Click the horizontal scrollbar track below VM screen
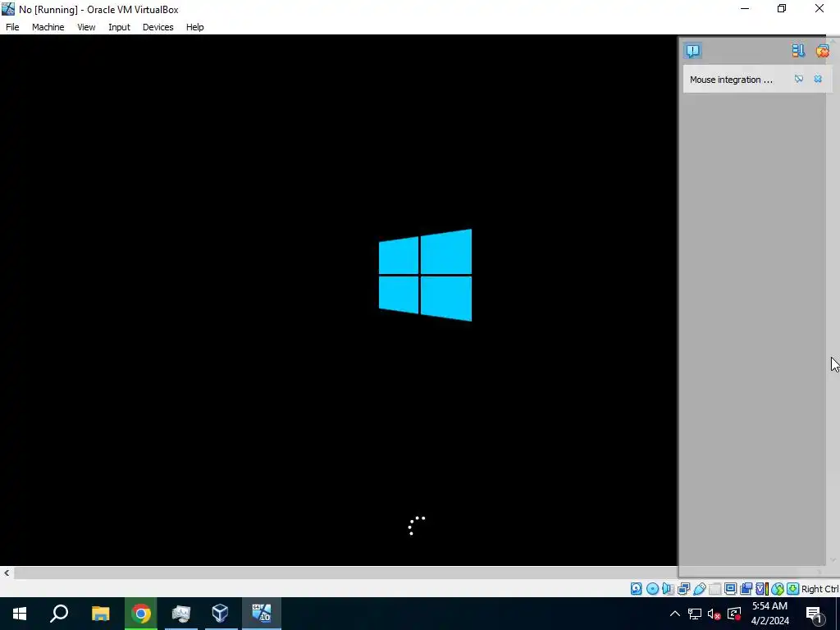Image resolution: width=840 pixels, height=630 pixels. click(345, 573)
